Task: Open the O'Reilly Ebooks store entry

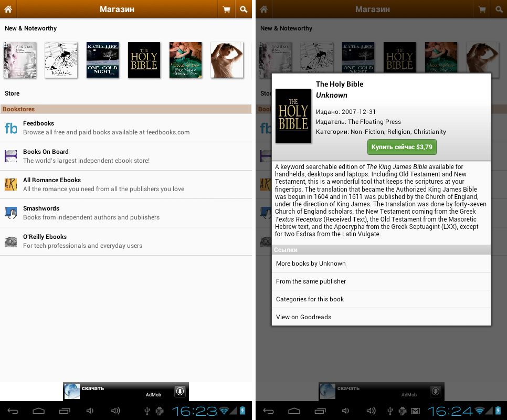Action: pos(126,241)
